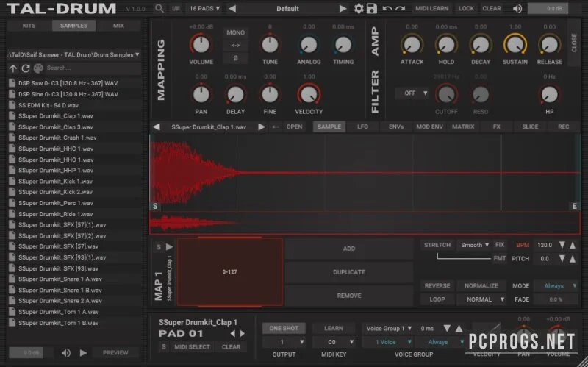Go to next preset arrow beside Default

pyautogui.click(x=343, y=8)
